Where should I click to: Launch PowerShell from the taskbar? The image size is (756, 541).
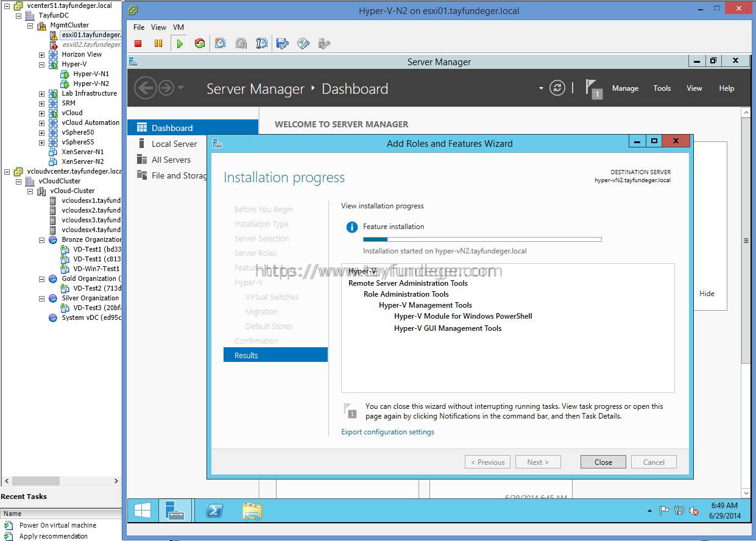click(214, 511)
